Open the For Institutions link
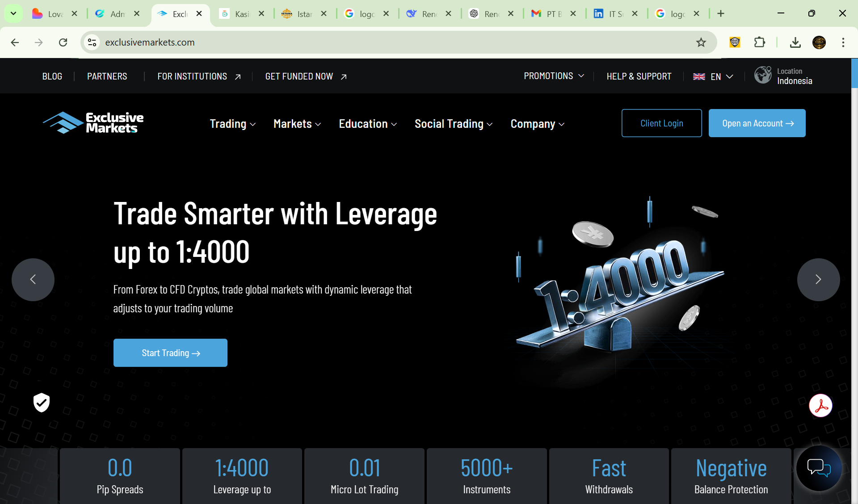Screen dimensions: 858x504 [199, 76]
